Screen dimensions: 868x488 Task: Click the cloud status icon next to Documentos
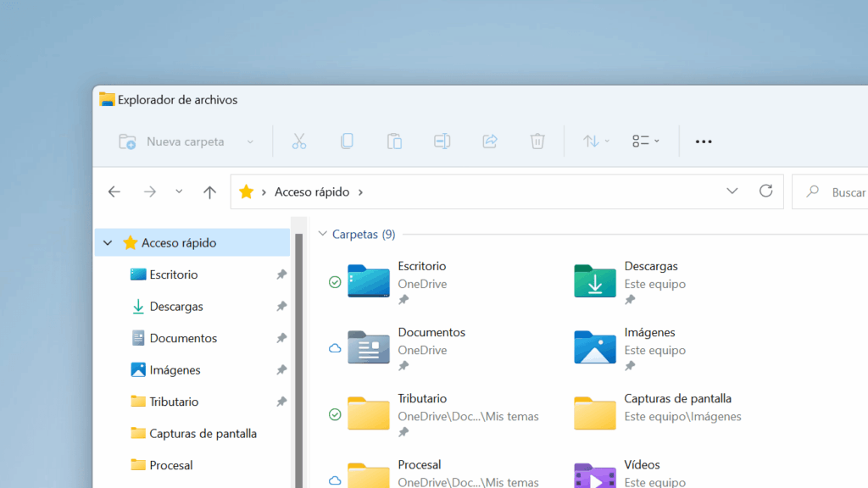[335, 348]
